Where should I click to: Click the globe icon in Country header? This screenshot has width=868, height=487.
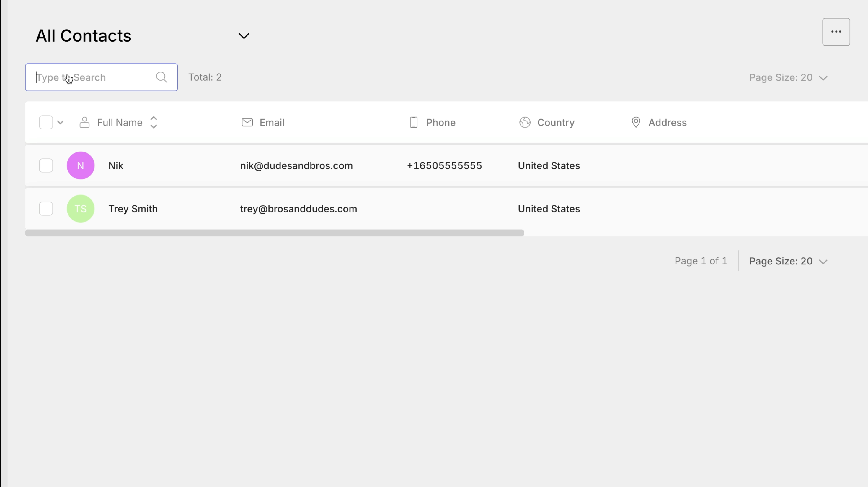coord(525,122)
